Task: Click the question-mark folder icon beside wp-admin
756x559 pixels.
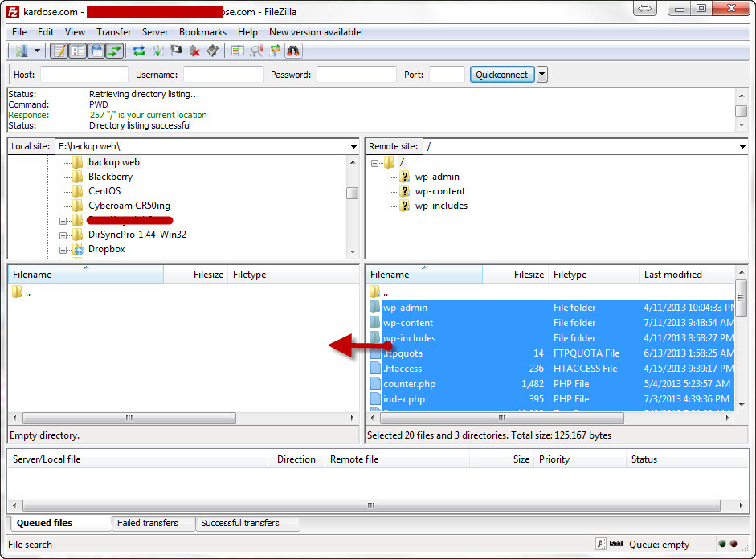Action: pos(405,177)
